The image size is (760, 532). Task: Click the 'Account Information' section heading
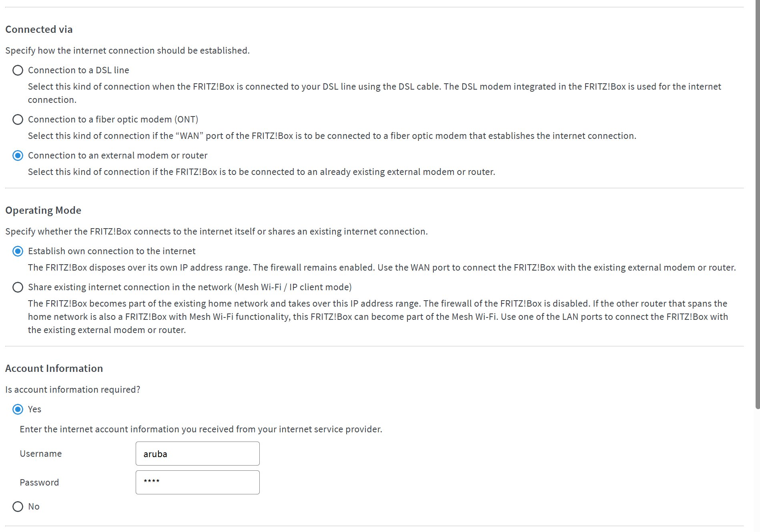click(54, 368)
